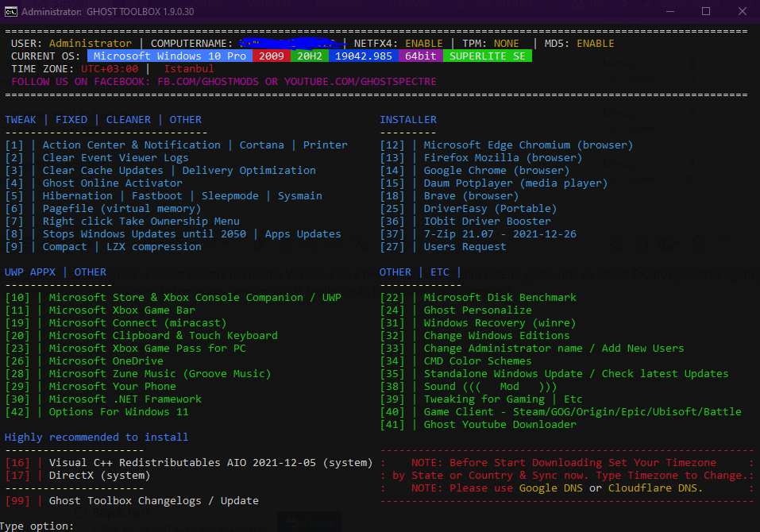Click 'Microsoft Disk Benchmark' entry
The width and height of the screenshot is (760, 532).
click(500, 297)
